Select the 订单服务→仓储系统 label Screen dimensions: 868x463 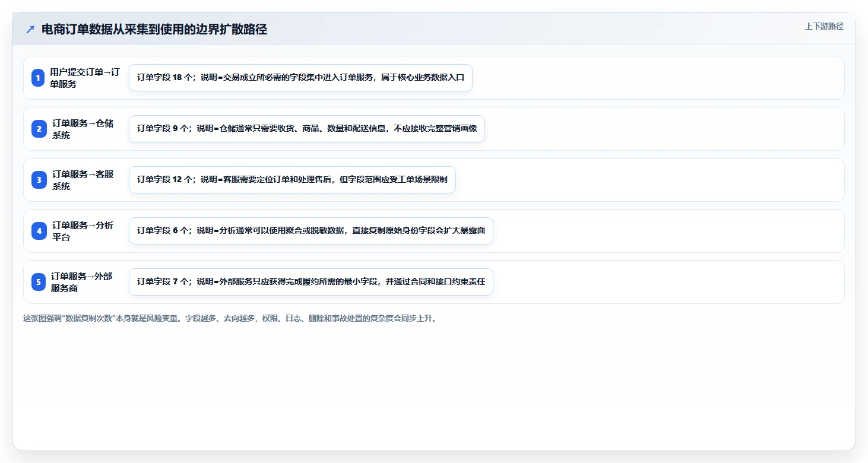coord(83,129)
